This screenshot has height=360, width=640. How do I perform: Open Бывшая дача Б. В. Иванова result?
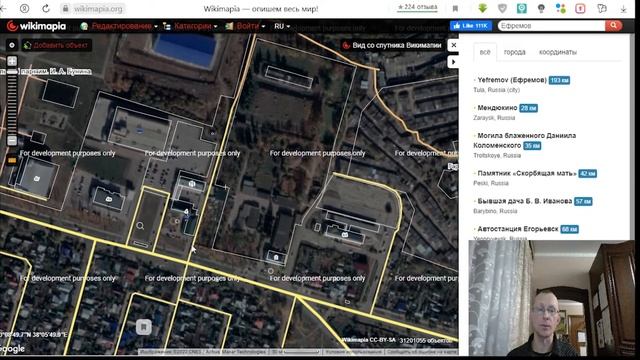524,201
